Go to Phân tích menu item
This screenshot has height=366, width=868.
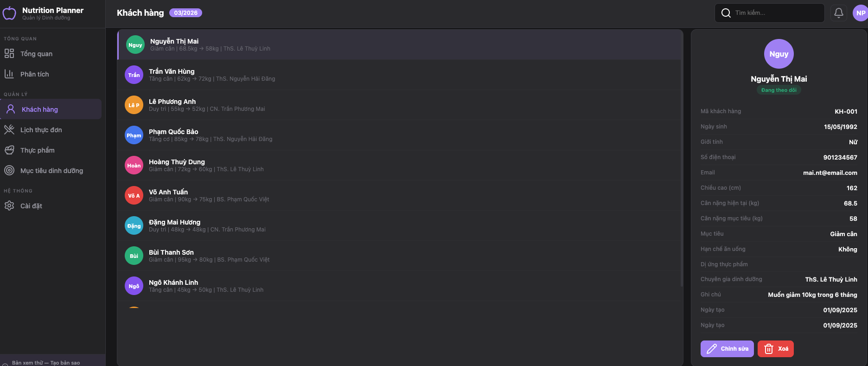click(51, 74)
